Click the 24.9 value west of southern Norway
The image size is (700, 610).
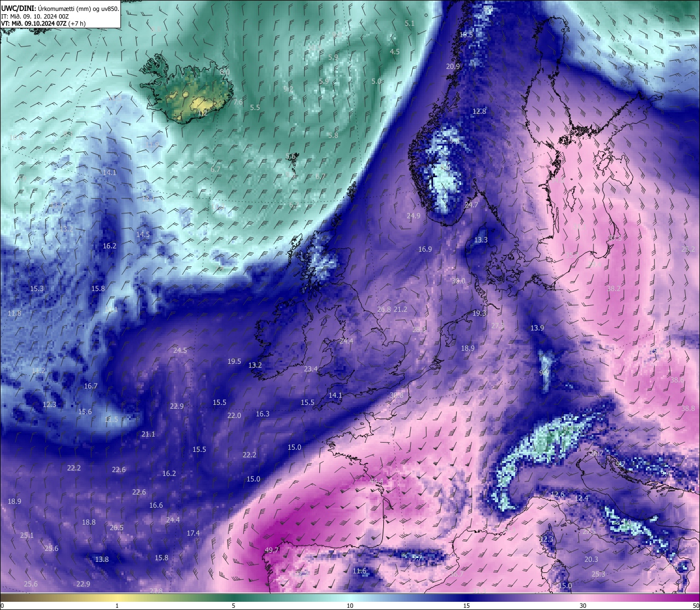413,216
